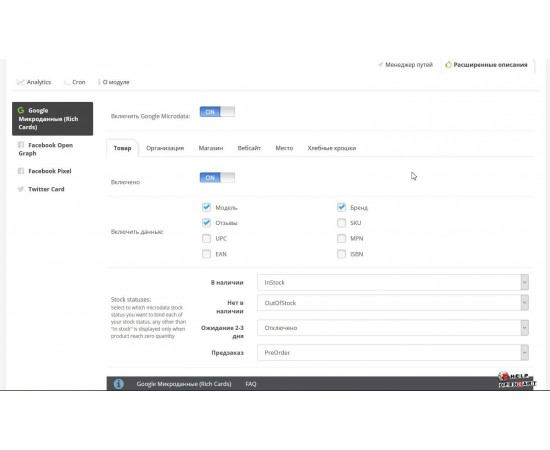Uncheck the Отзывы checkbox
The height and width of the screenshot is (450, 550).
(x=206, y=223)
